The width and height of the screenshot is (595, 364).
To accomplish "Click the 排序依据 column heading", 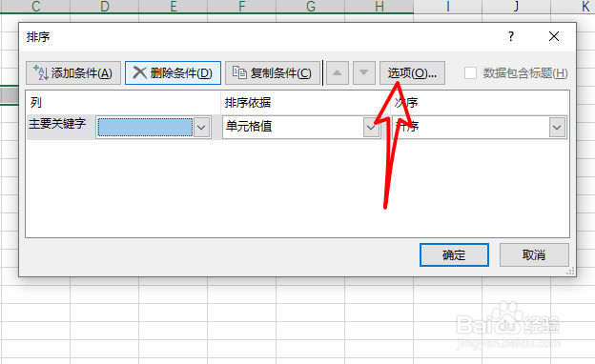I will point(248,102).
